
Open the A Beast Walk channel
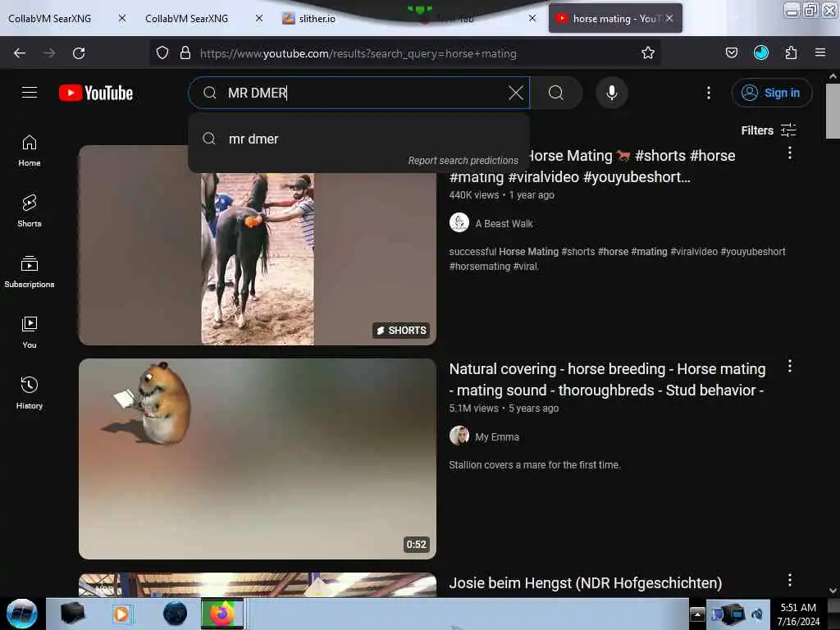click(x=504, y=223)
